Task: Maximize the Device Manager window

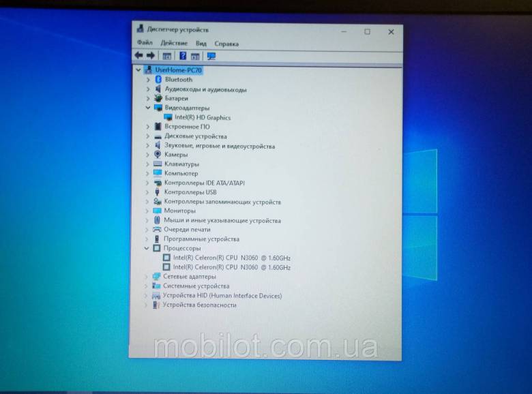Action: 367,31
